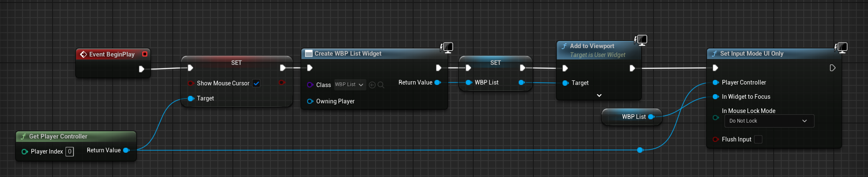Click the "Target is User Widget" subtitle
Screen dimensions: 868x177
click(x=598, y=55)
